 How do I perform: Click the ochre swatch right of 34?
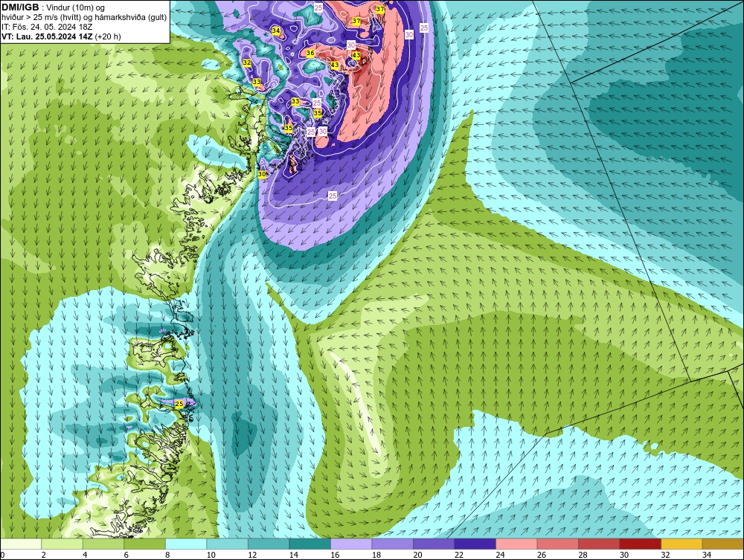[722, 544]
